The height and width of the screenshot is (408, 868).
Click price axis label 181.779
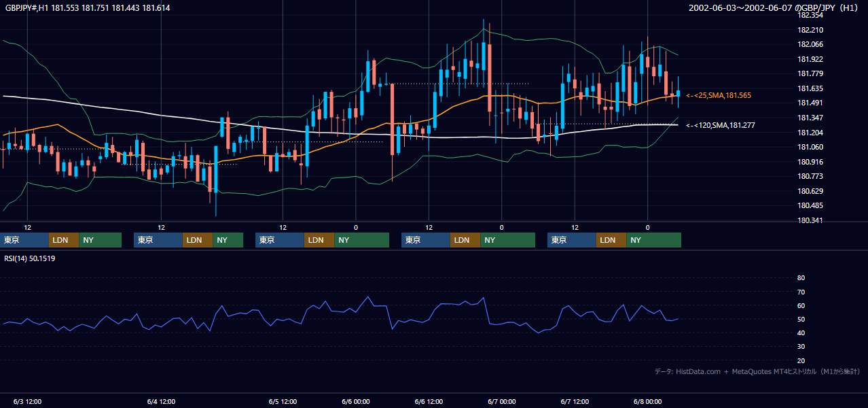coord(810,73)
